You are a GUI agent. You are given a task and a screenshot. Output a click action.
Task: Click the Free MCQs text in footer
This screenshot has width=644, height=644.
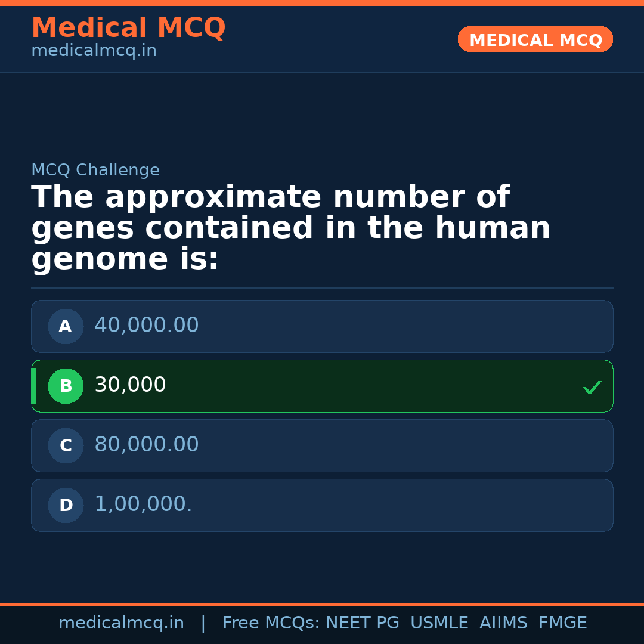[x=271, y=623]
